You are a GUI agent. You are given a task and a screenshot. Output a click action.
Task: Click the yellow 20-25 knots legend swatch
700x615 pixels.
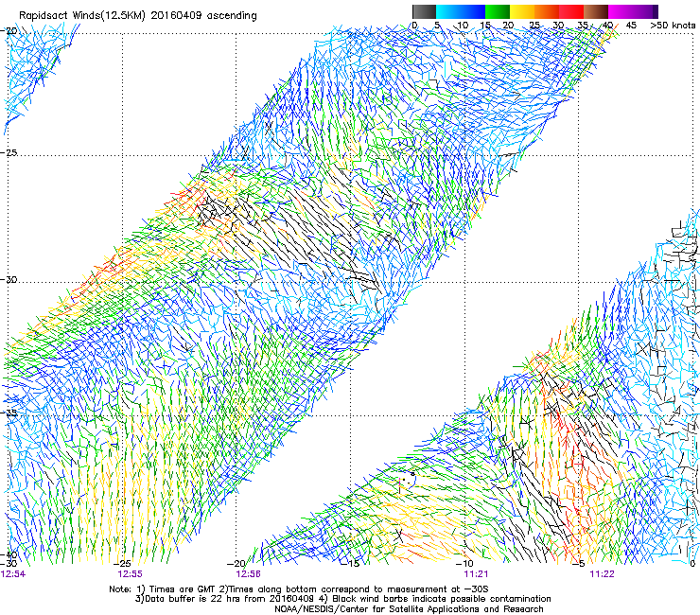(522, 11)
